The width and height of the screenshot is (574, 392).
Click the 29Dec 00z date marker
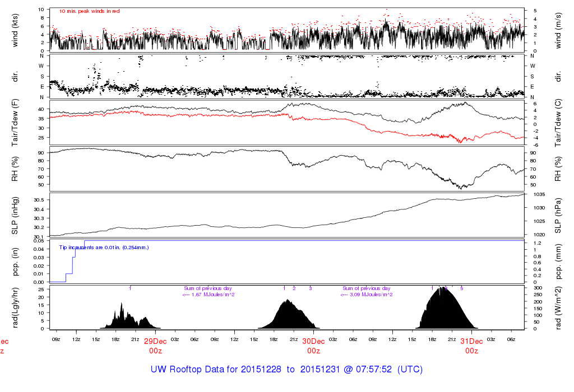tap(155, 346)
